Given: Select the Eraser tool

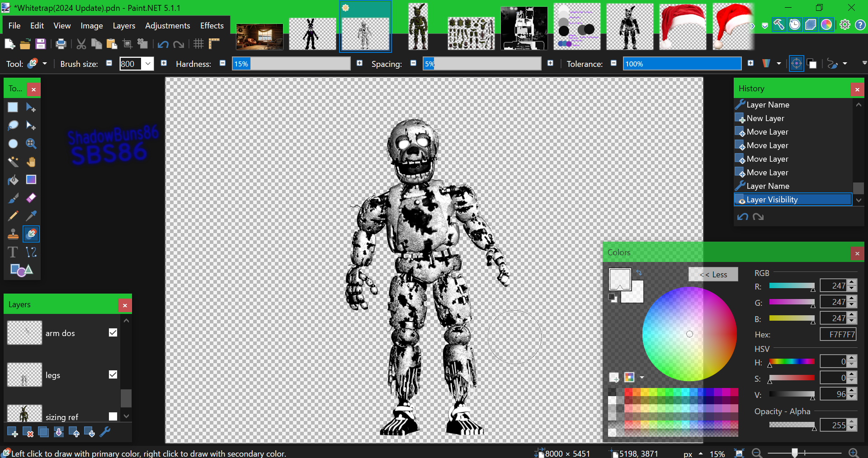Looking at the screenshot, I should click(x=31, y=198).
